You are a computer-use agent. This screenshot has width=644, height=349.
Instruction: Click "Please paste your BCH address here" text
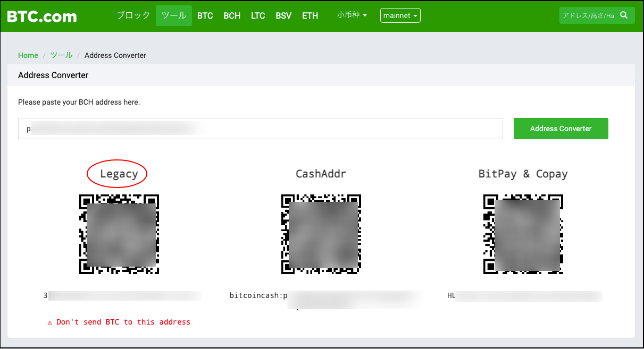(79, 102)
